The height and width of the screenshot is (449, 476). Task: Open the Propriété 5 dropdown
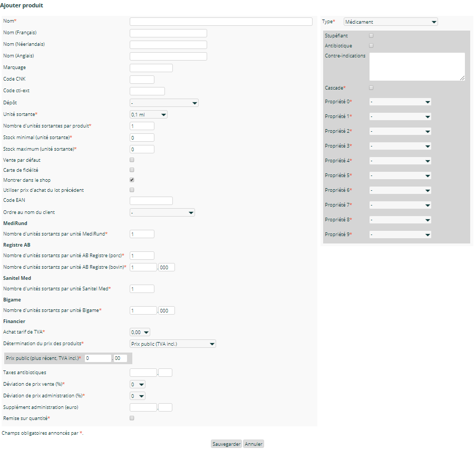point(400,175)
